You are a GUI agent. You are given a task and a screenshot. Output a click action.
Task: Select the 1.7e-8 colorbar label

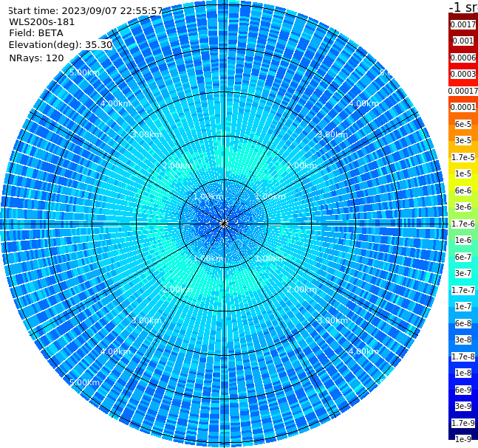[463, 356]
